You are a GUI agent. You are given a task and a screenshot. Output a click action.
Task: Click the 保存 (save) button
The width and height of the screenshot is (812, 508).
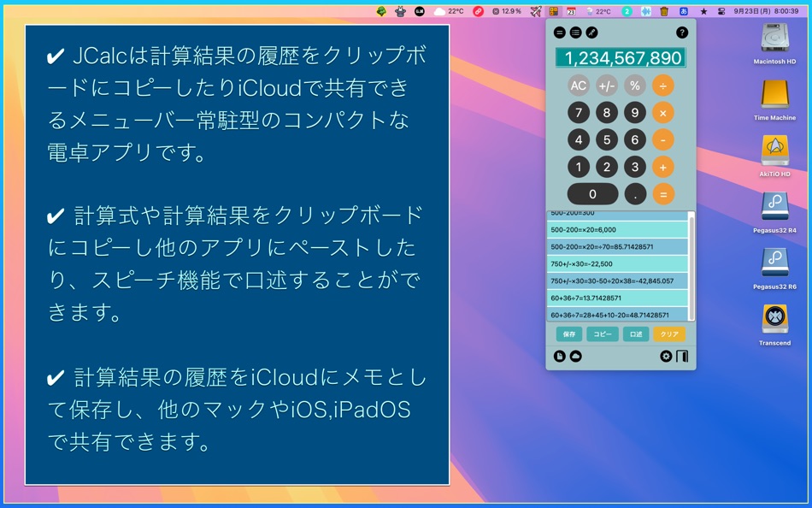(569, 334)
